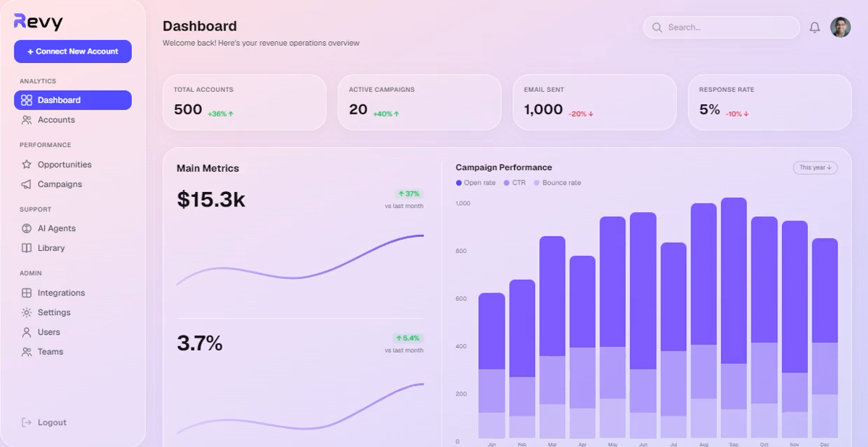
Task: Open the user profile avatar
Action: [840, 27]
